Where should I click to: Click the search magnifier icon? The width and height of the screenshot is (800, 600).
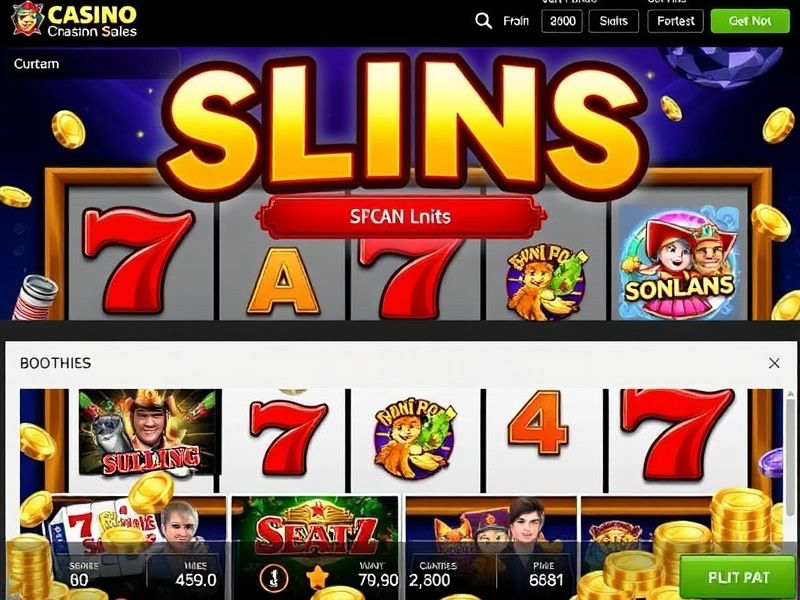(x=483, y=21)
